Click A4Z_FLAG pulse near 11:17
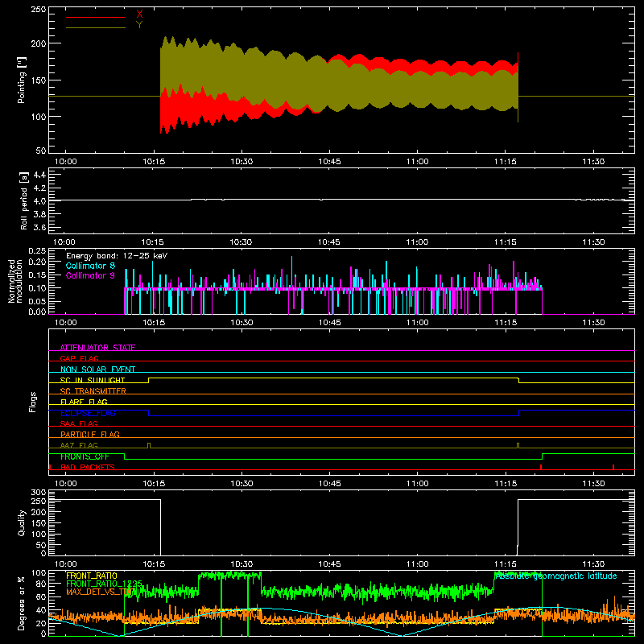The image size is (644, 644). tap(518, 446)
